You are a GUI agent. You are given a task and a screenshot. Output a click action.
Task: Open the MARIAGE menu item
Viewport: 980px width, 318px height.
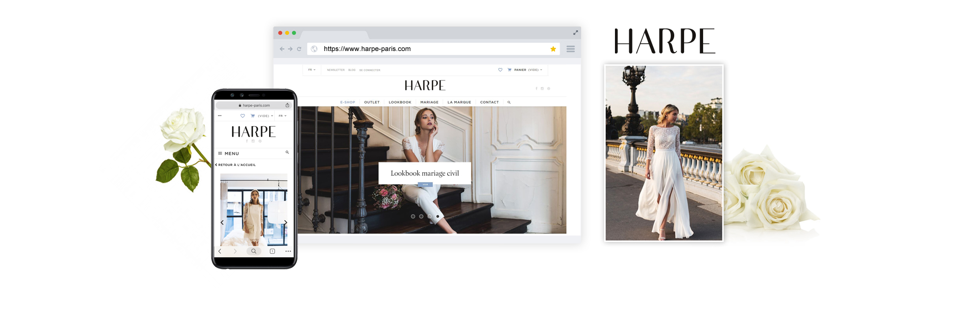[x=429, y=102]
